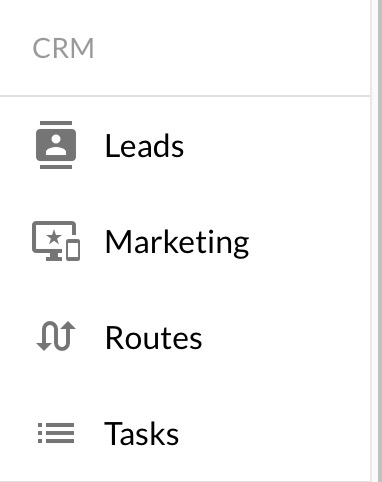This screenshot has height=482, width=382.
Task: Navigate to the Routes page
Action: [153, 338]
